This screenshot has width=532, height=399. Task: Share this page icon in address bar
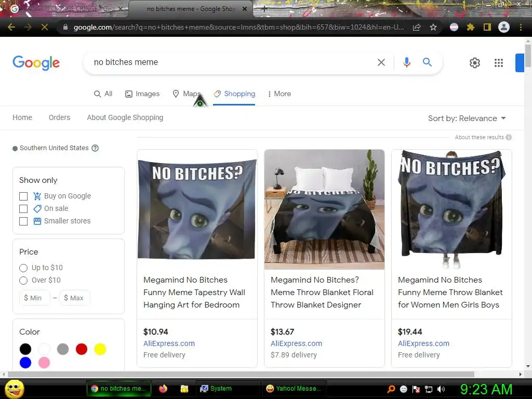tap(417, 28)
